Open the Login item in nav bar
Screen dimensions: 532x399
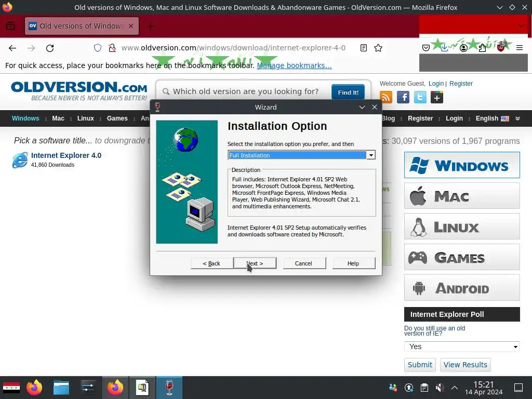[x=454, y=118]
